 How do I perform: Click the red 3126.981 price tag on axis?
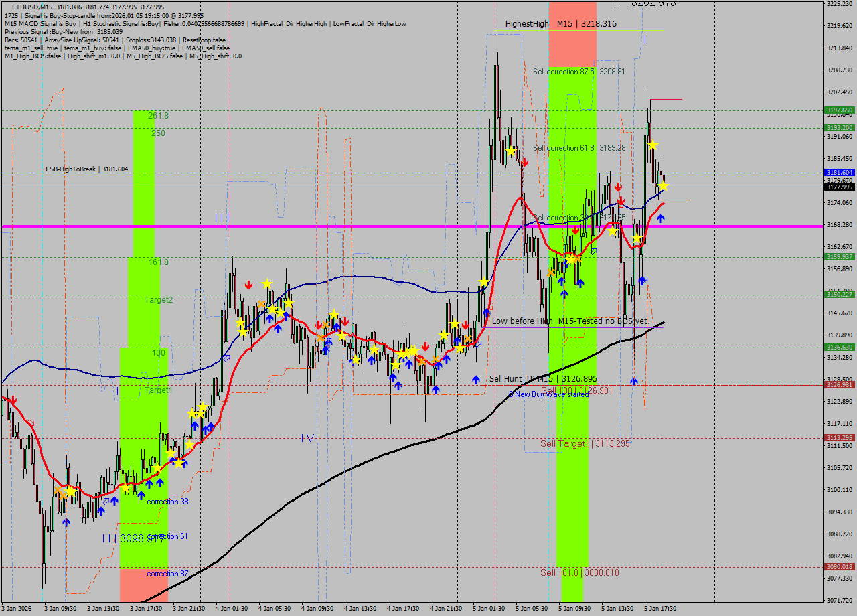839,385
